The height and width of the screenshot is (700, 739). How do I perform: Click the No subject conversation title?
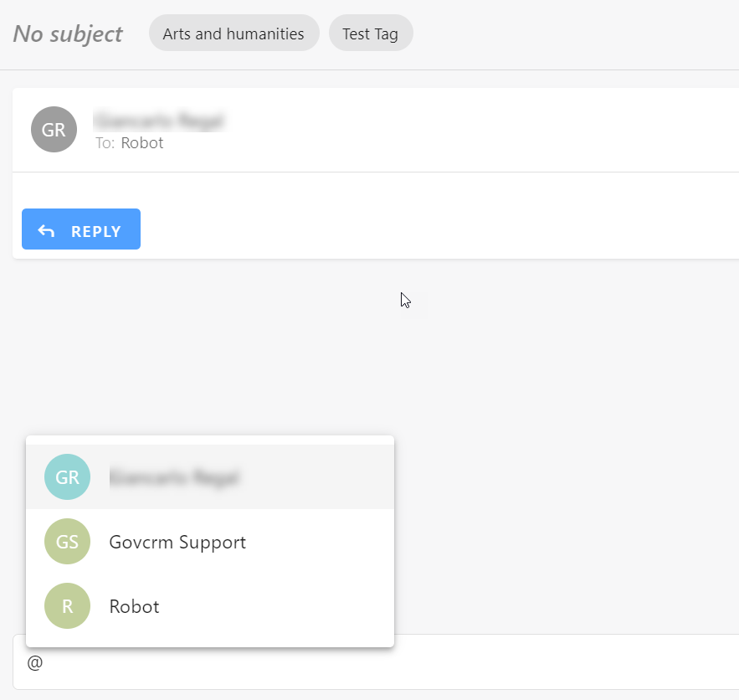(x=68, y=34)
